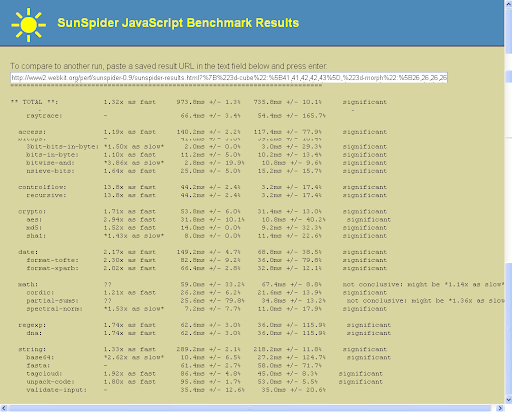This screenshot has width=512, height=412.
Task: Click the '1.64x as fast' nsieve-bits result
Action: 129,171
